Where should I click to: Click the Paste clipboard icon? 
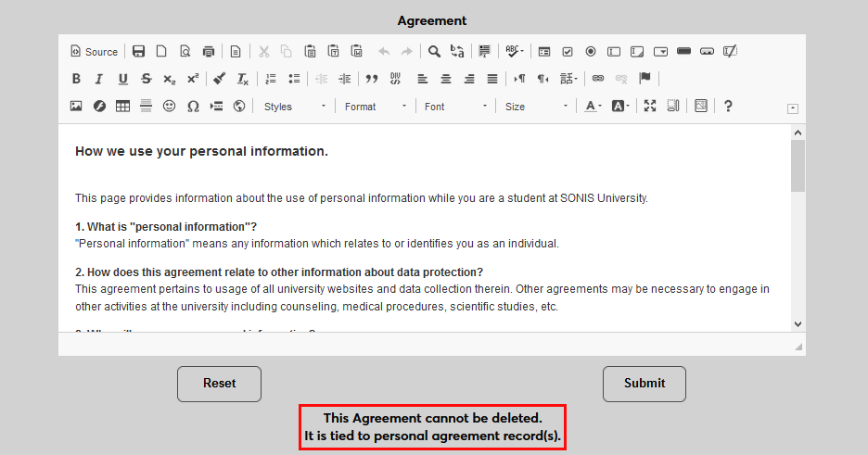[x=310, y=51]
